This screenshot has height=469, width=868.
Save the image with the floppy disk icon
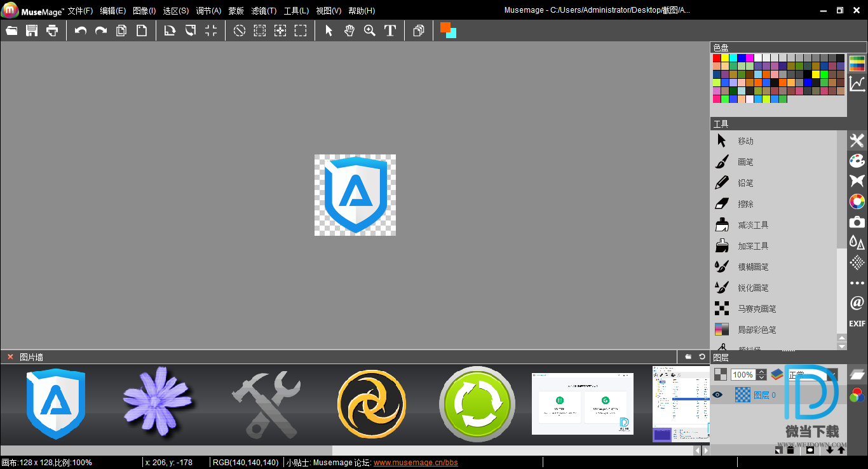32,31
